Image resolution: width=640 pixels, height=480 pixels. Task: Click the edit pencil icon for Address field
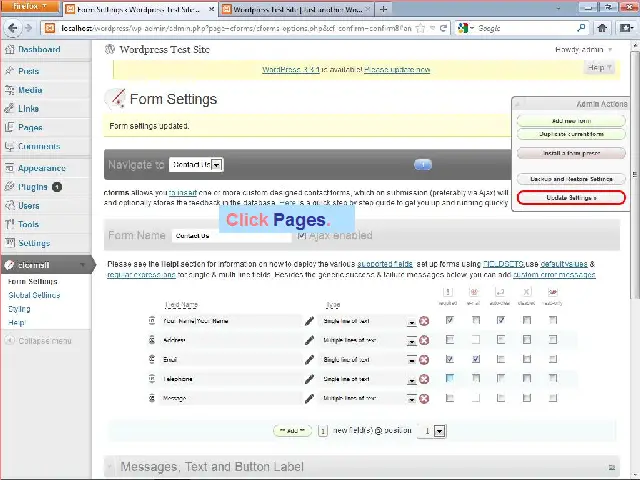coord(309,340)
